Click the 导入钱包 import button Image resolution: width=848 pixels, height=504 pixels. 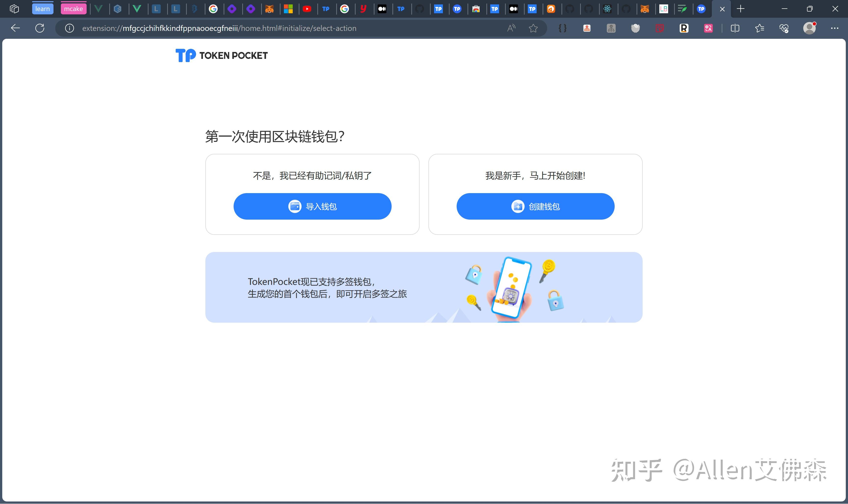click(312, 206)
